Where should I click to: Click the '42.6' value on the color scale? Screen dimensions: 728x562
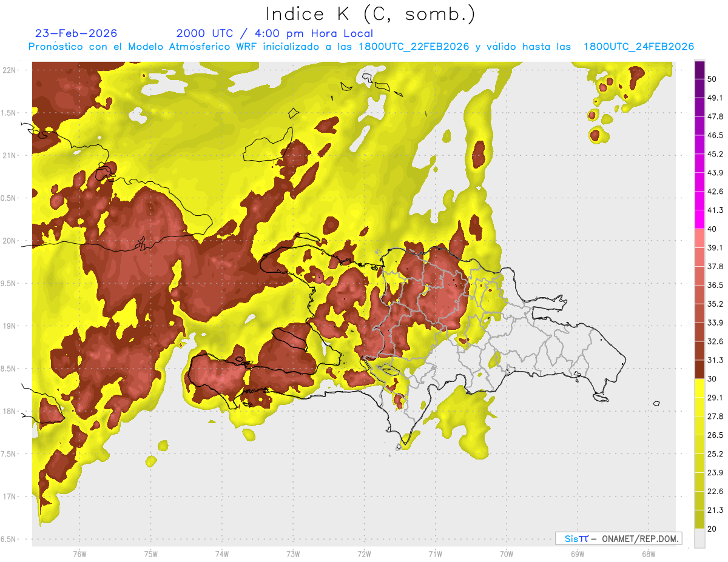coord(715,192)
